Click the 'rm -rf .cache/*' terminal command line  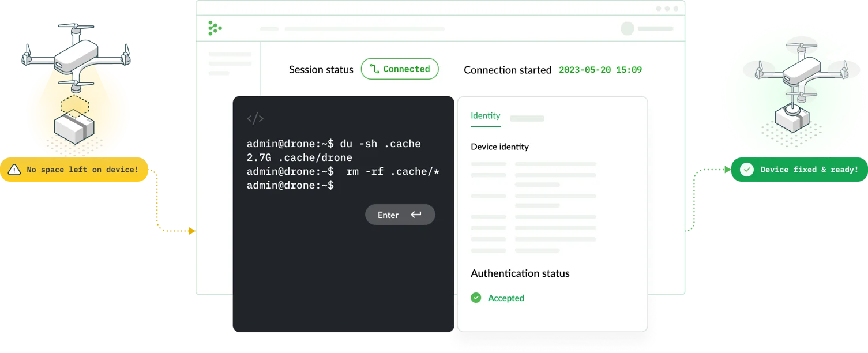344,171
